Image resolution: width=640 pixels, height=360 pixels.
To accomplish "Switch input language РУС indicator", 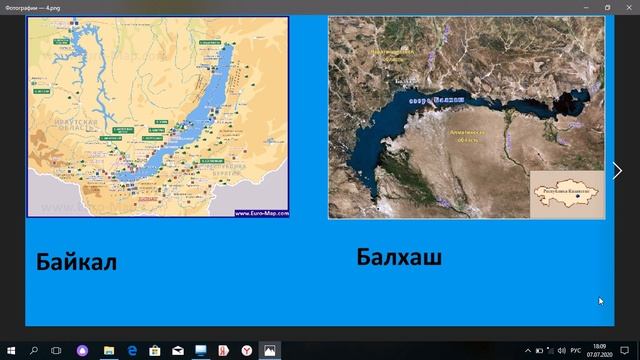I will 576,351.
